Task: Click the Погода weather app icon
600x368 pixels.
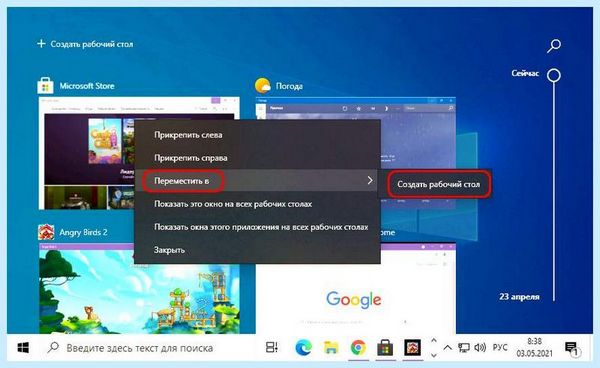Action: [263, 86]
